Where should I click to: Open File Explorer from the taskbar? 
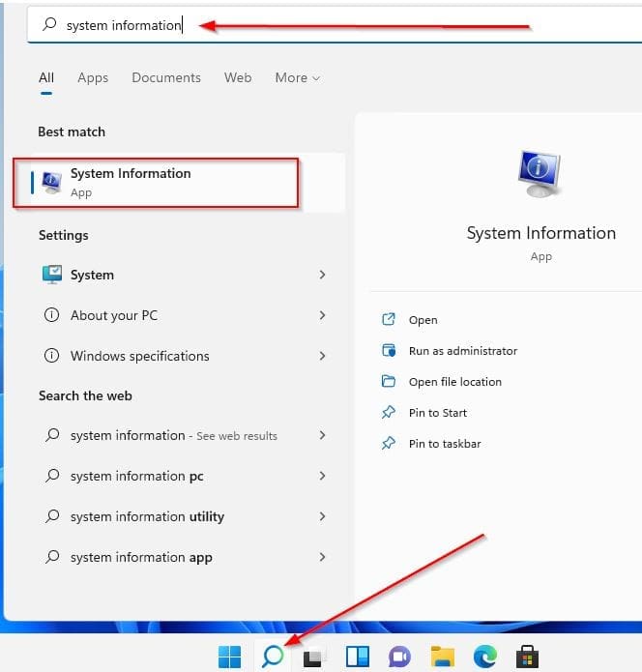point(442,657)
